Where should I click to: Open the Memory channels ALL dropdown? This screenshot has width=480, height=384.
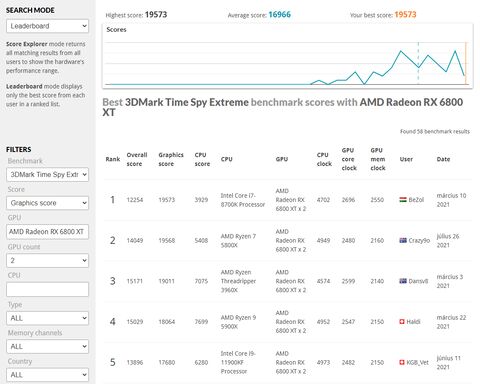47,346
